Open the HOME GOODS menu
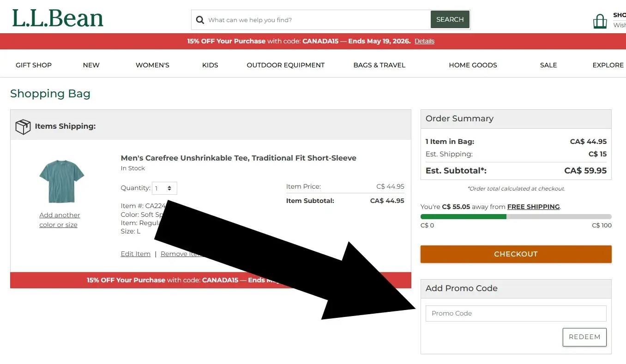The width and height of the screenshot is (626, 364). tap(473, 65)
